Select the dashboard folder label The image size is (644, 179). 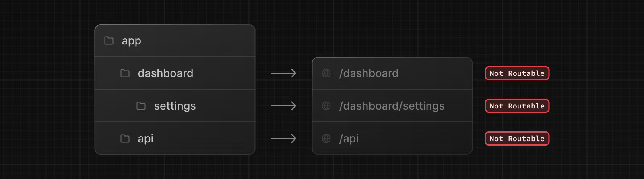click(x=165, y=73)
